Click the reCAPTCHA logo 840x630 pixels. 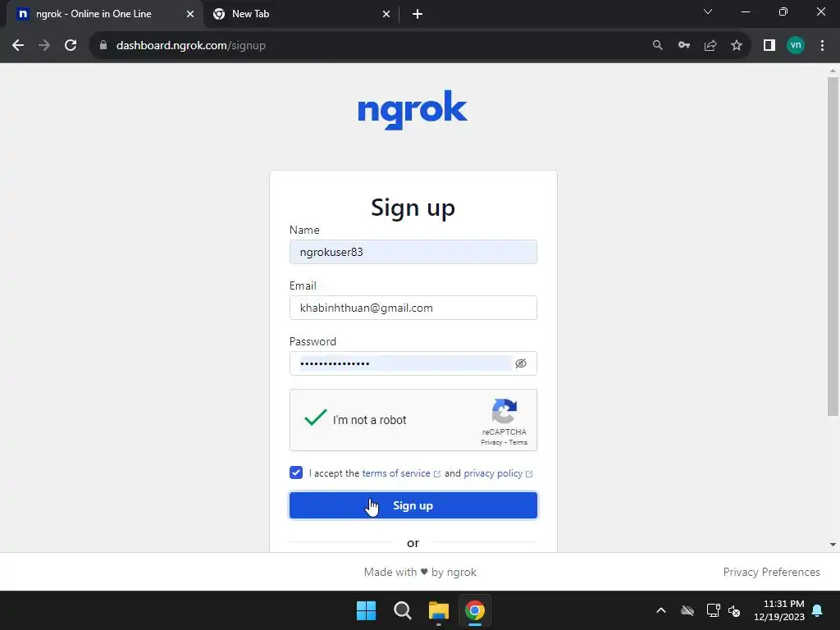504,411
